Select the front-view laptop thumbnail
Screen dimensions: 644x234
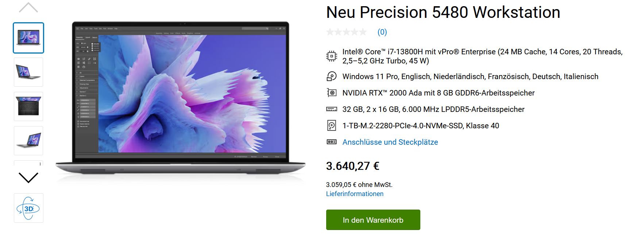(x=28, y=38)
